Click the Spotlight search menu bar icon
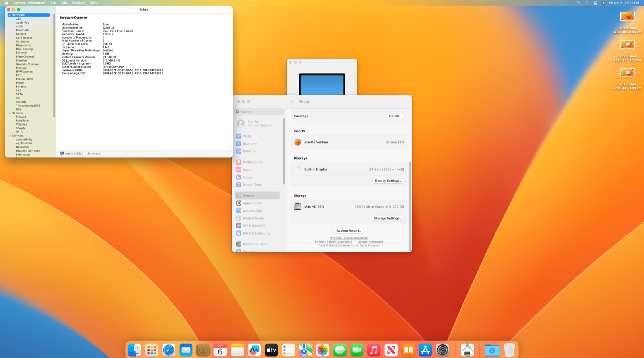The width and height of the screenshot is (644, 358). (x=587, y=3)
